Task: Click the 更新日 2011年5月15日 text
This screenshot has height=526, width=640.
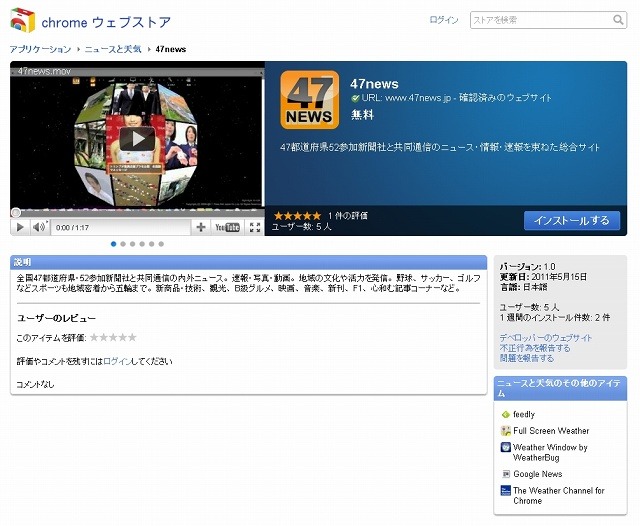Action: point(543,277)
